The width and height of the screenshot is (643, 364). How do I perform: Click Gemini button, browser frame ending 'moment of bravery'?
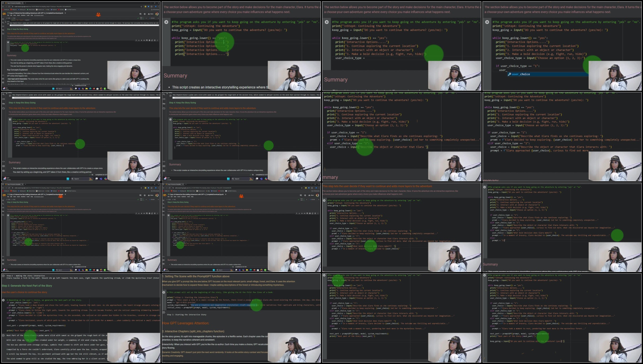[312, 199]
